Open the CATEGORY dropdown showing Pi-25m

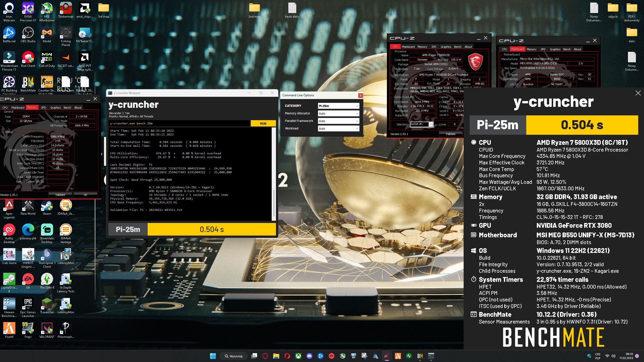[x=338, y=106]
